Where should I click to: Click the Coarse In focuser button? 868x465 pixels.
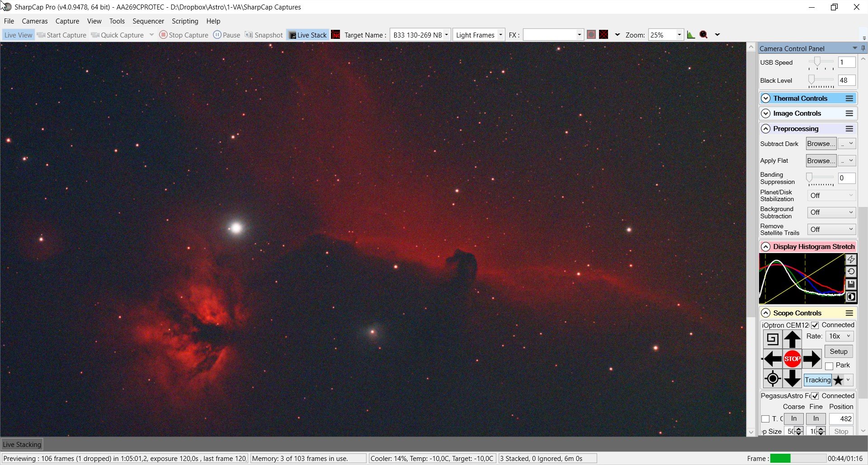pos(794,419)
